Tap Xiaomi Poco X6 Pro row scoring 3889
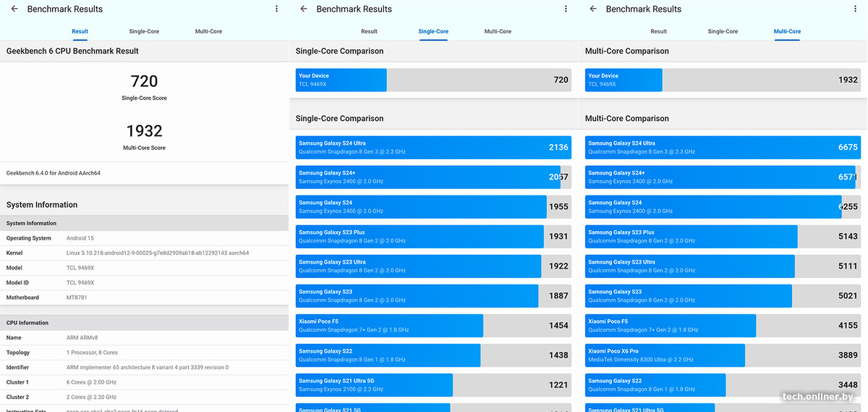Screen dimensions: 868x412 click(x=723, y=355)
